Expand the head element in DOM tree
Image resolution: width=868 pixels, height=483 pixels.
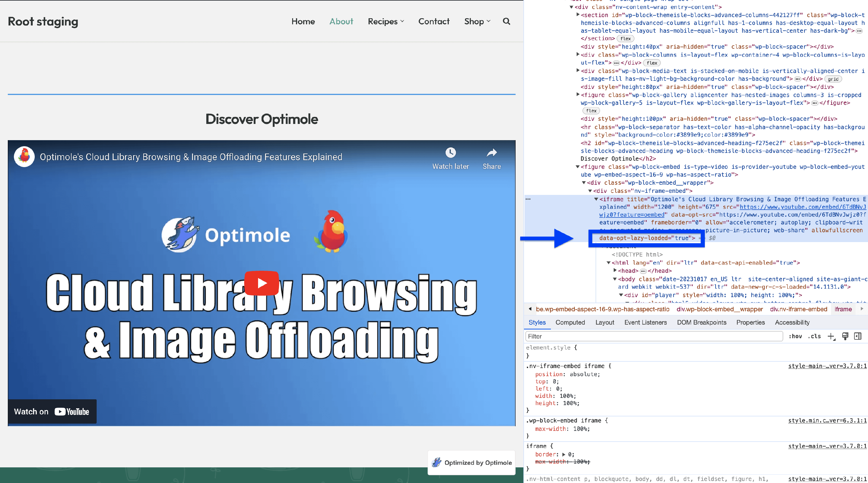[x=615, y=270]
